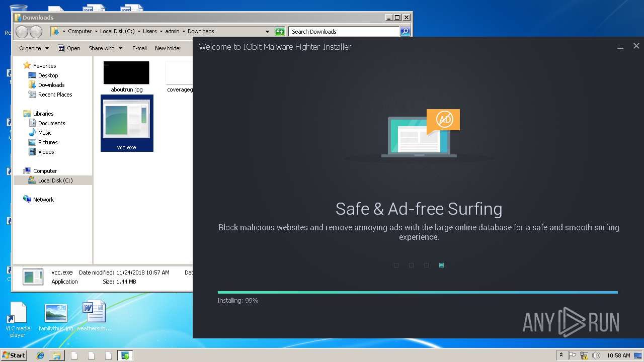Viewport: 644px width, 362px height.
Task: Click the E-mail toolbar button
Action: tap(139, 48)
